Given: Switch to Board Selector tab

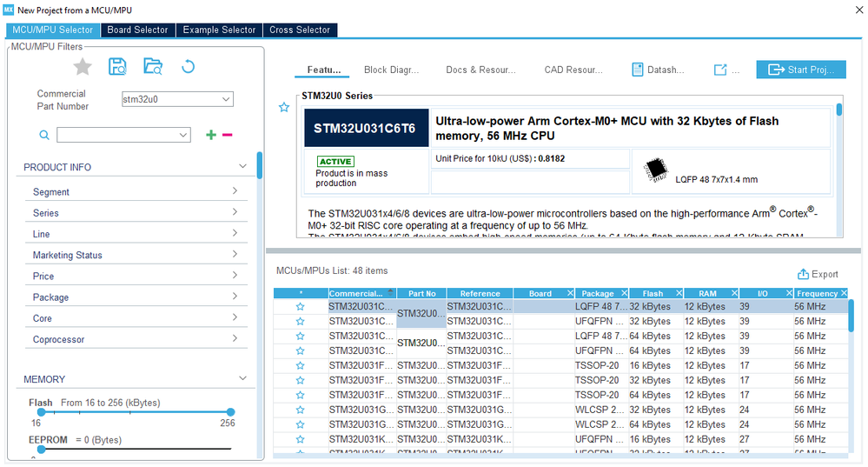Looking at the screenshot, I should coord(137,30).
